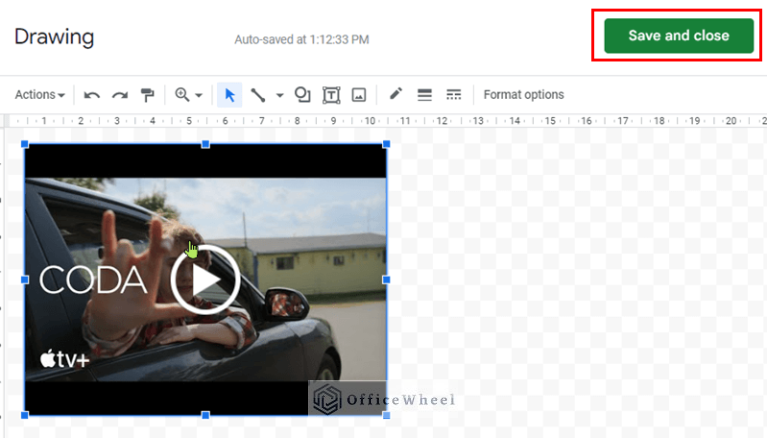Open the Border weight options
This screenshot has height=438, width=767.
tap(425, 95)
